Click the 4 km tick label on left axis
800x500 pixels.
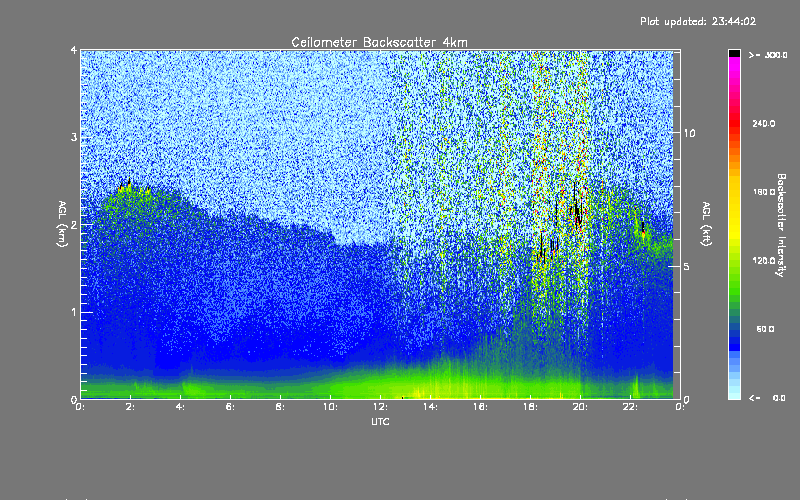tap(74, 51)
